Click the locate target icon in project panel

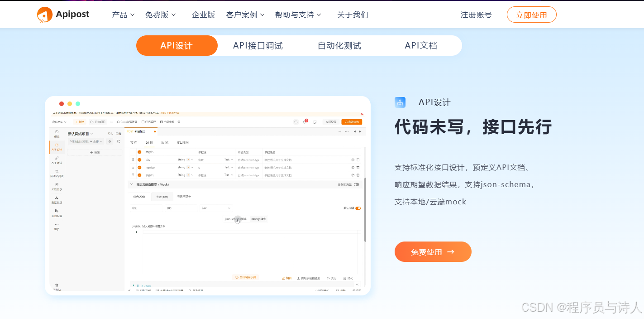[110, 141]
